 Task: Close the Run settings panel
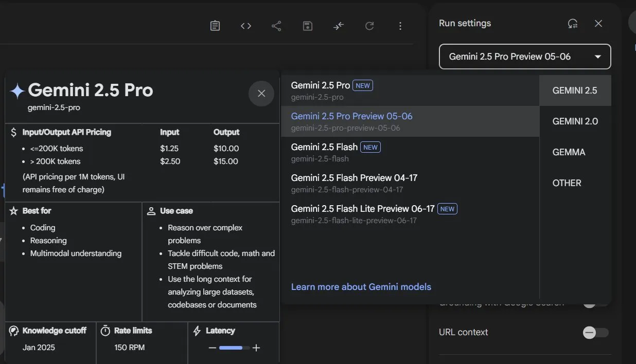(598, 23)
